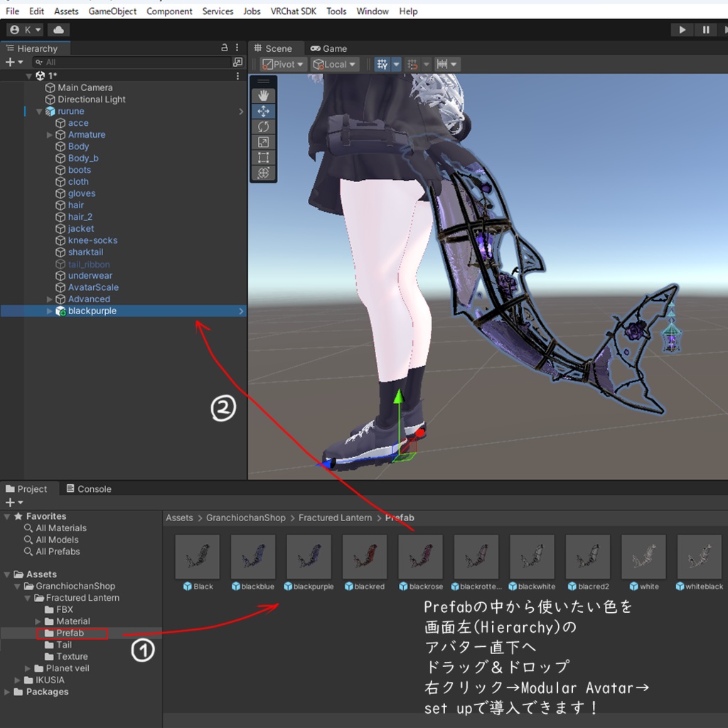Select the Rect transform tool
The width and height of the screenshot is (728, 728).
(263, 157)
